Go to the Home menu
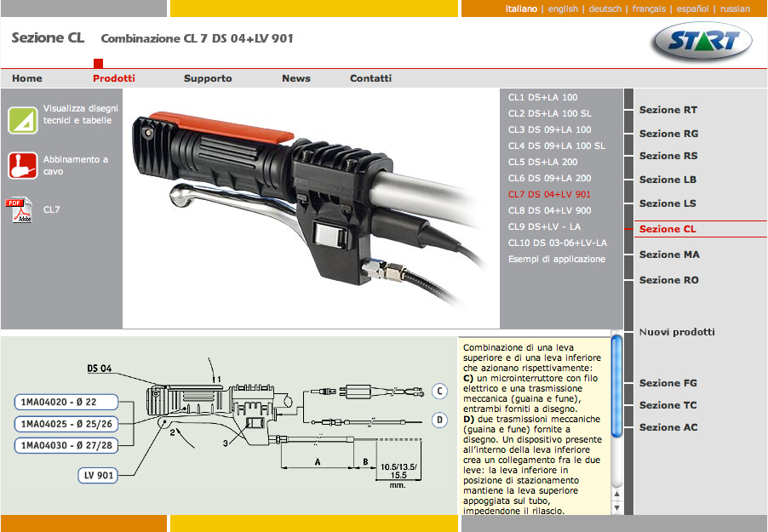The image size is (768, 532). click(27, 78)
